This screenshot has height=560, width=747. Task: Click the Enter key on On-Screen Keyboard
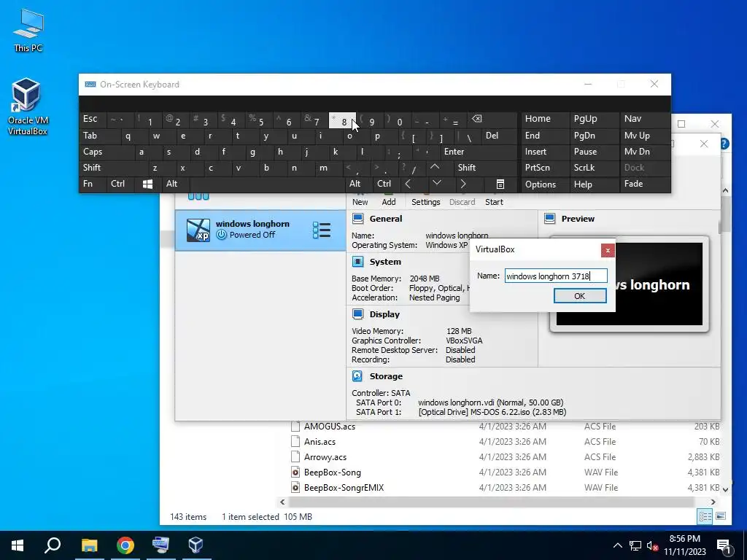(479, 152)
